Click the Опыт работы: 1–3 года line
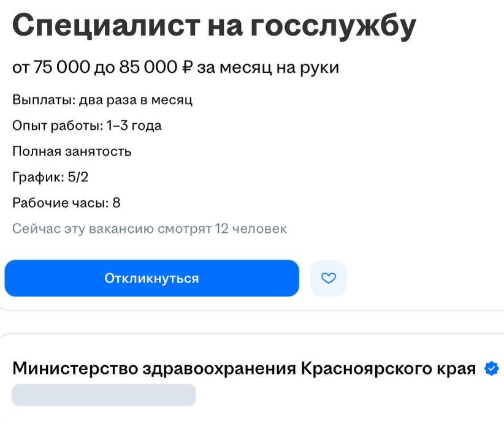This screenshot has height=424, width=504. pos(87,126)
